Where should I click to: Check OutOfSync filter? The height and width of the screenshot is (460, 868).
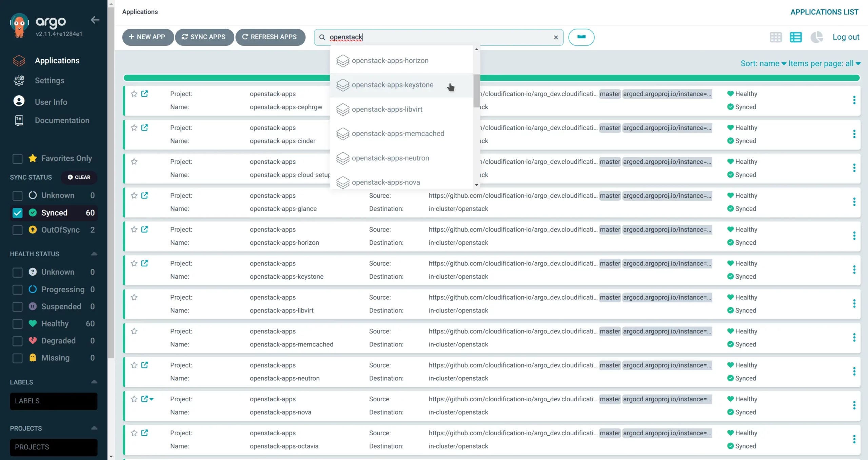(x=17, y=230)
